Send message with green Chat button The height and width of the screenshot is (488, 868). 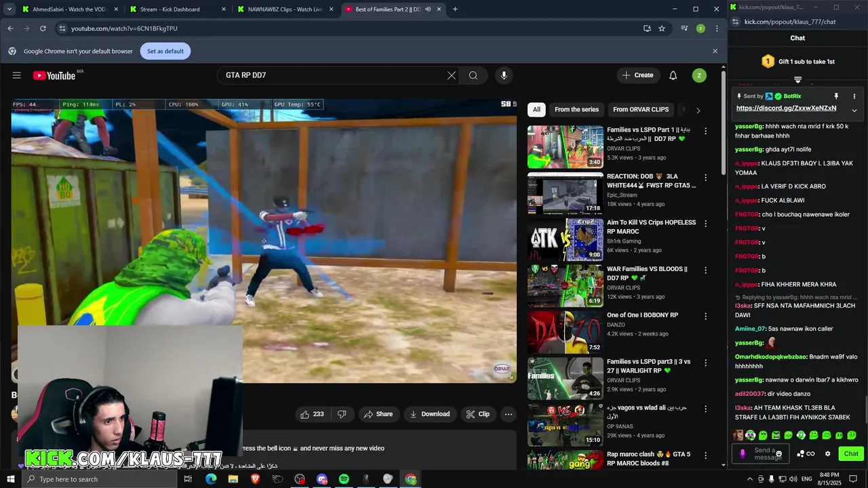pyautogui.click(x=851, y=454)
